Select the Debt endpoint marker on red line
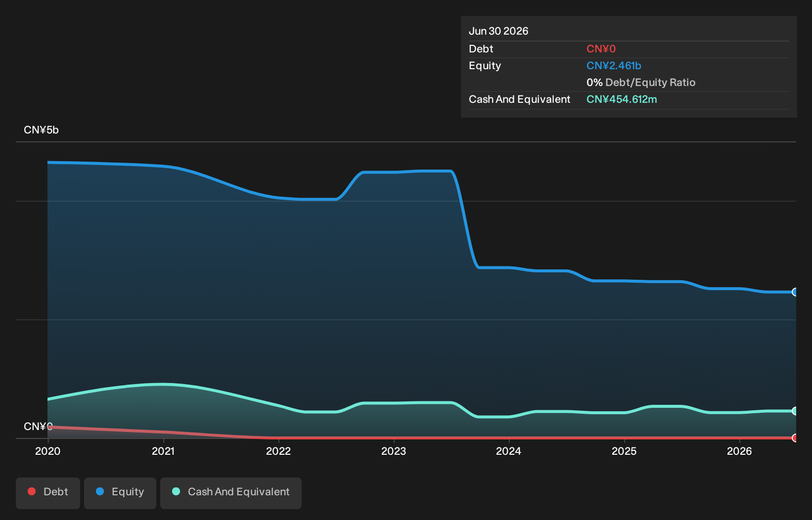 795,438
